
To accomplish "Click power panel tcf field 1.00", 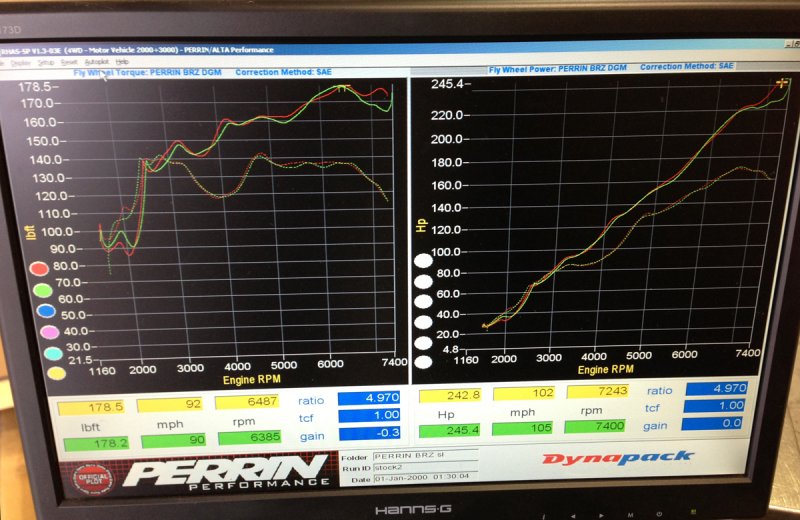I will tap(714, 406).
